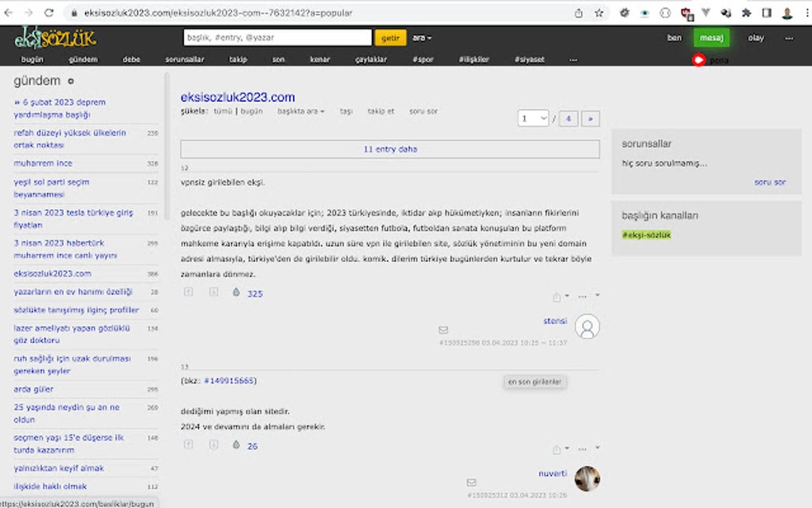Viewport: 812px width, 508px height.
Task: Go to the last page 4
Action: click(x=568, y=119)
